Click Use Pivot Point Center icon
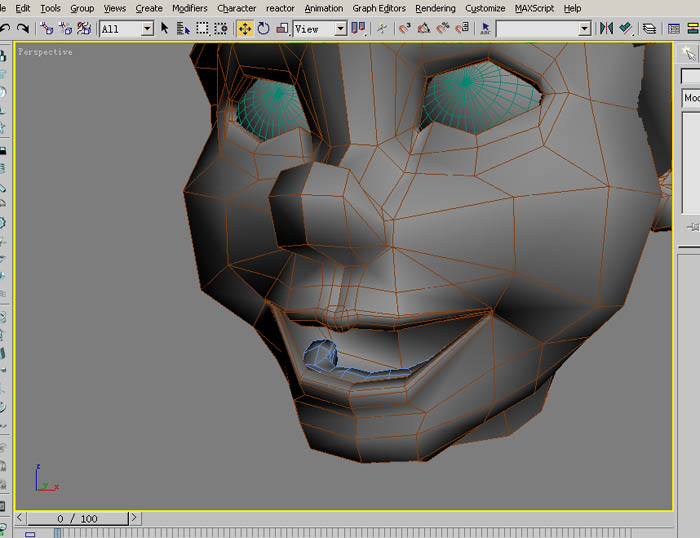Screen dimensions: 700x538 tap(358, 29)
